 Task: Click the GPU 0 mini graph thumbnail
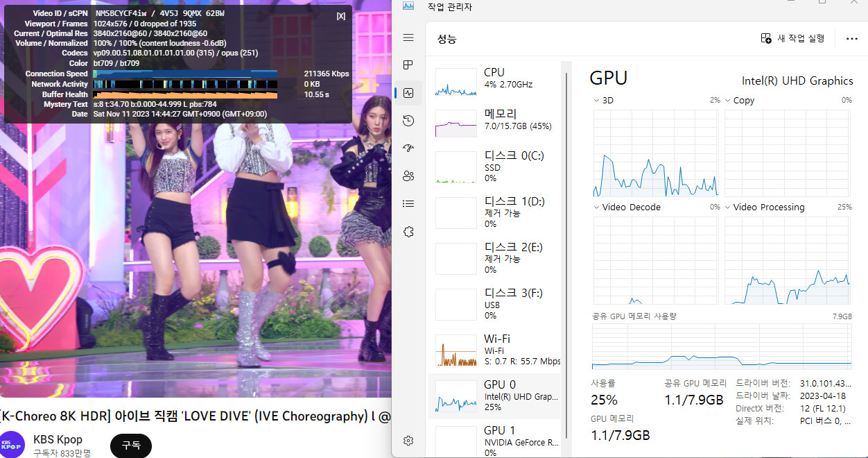point(456,396)
